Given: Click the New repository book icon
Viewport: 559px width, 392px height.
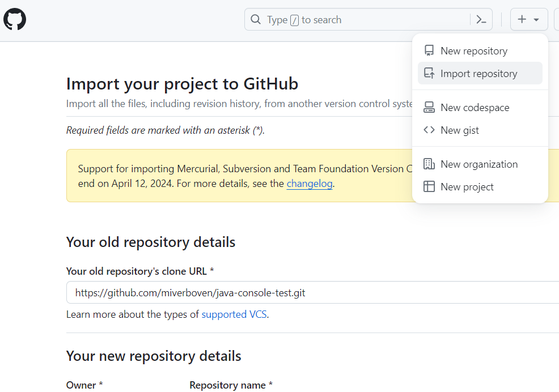Looking at the screenshot, I should pyautogui.click(x=429, y=50).
